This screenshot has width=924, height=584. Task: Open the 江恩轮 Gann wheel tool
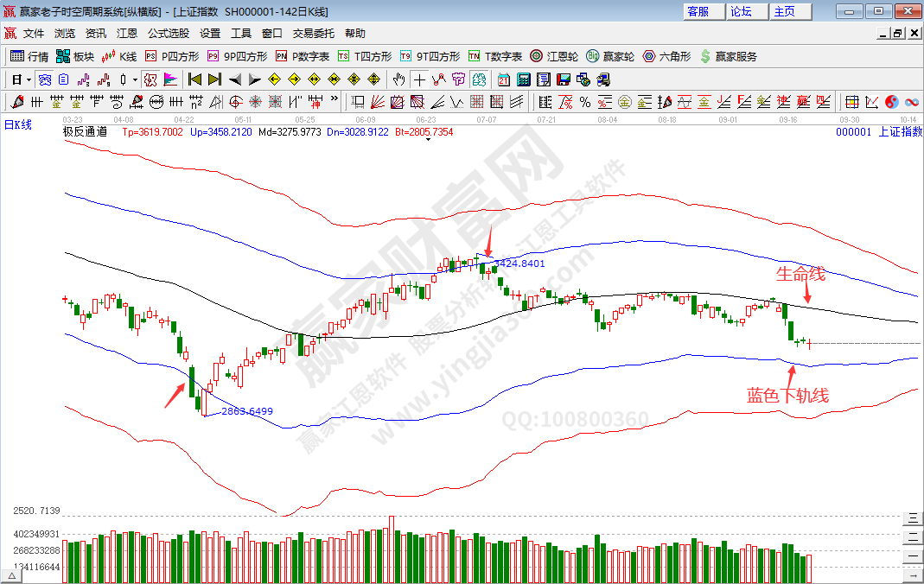pyautogui.click(x=555, y=56)
